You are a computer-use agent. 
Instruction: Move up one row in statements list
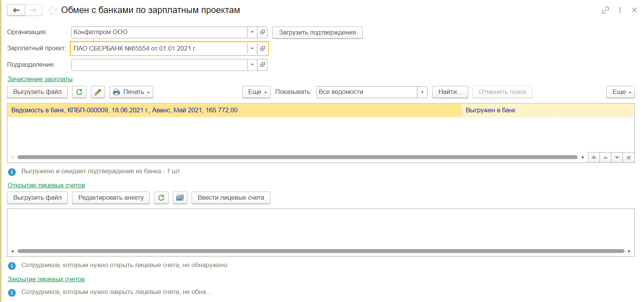click(x=605, y=158)
